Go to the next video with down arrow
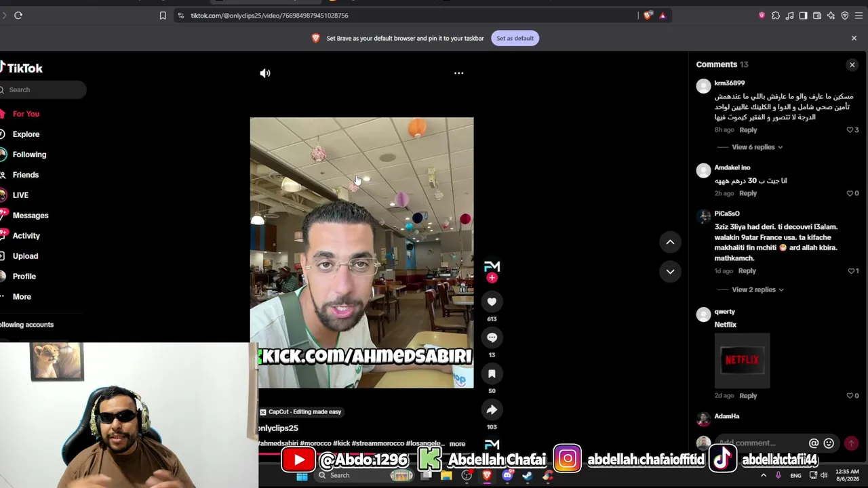 670,271
